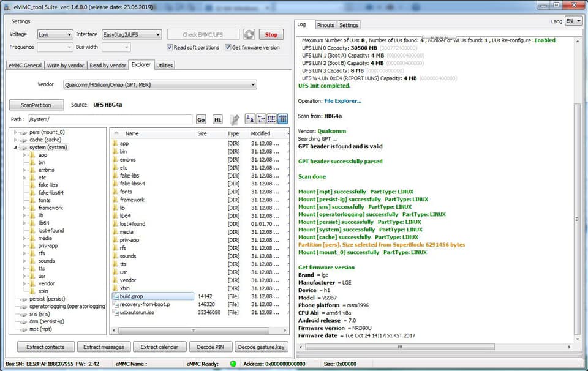Open the Vendor Qualcomm/HiSilicon/Omap dropdown
The height and width of the screenshot is (371, 588).
[160, 84]
